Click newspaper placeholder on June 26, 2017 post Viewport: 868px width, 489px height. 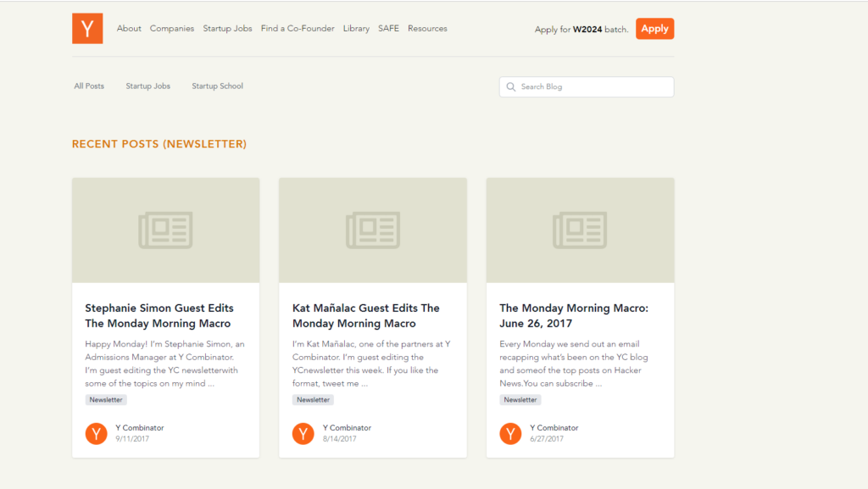(x=580, y=231)
